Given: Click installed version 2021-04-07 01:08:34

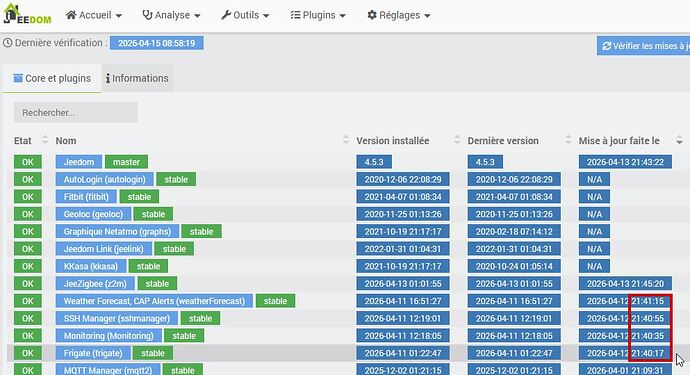Looking at the screenshot, I should tap(403, 197).
